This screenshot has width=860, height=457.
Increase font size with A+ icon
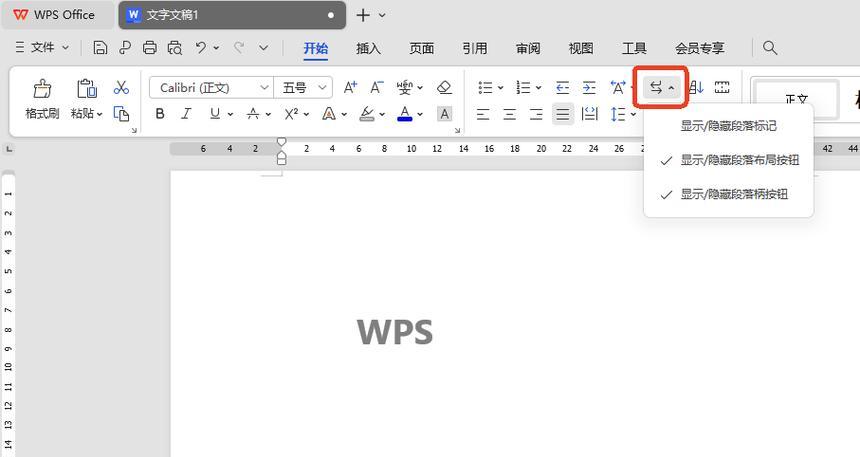[350, 87]
